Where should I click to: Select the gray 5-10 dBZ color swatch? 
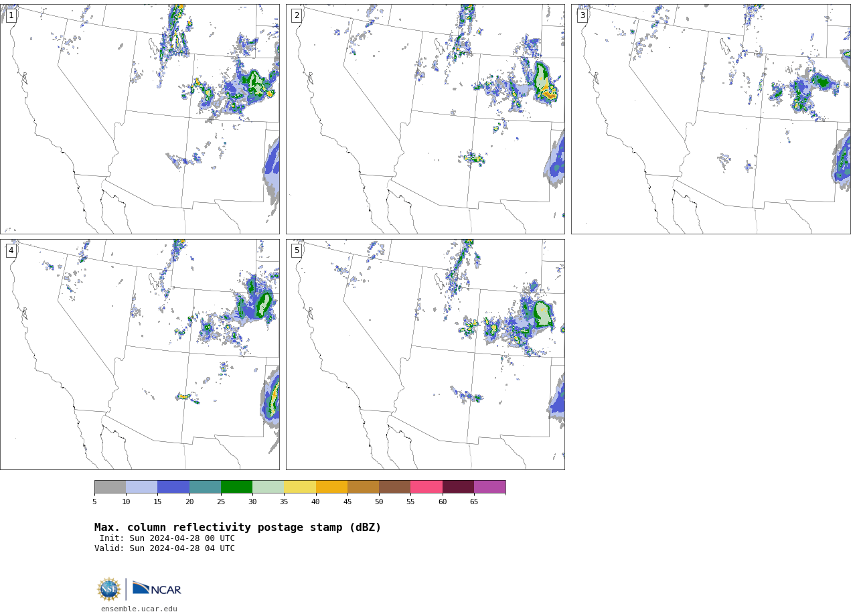pyautogui.click(x=110, y=487)
